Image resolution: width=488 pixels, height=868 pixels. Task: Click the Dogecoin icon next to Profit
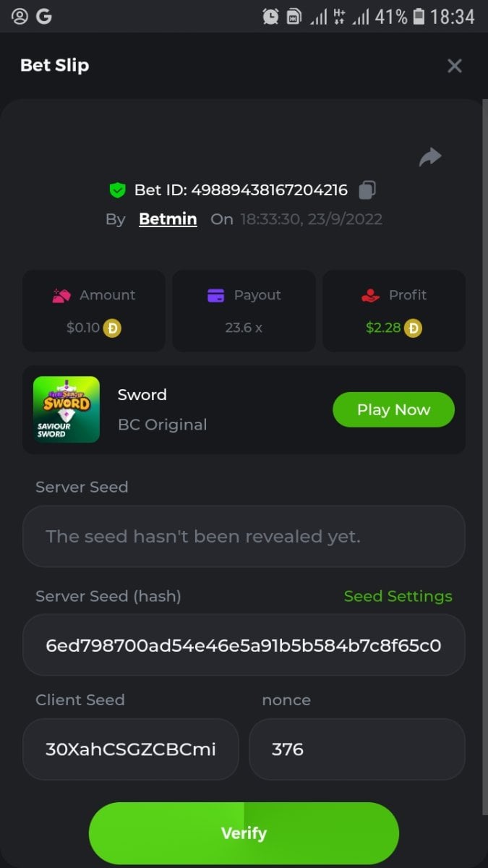pyautogui.click(x=413, y=328)
